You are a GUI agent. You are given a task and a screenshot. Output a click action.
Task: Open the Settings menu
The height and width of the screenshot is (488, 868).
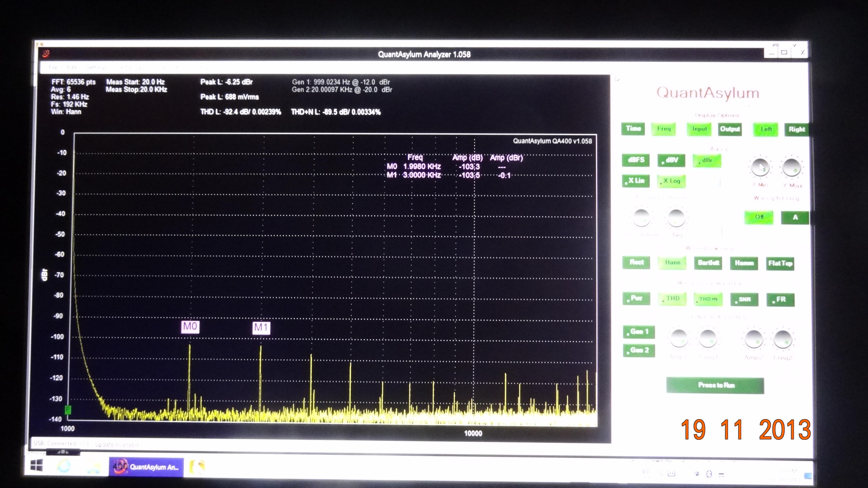(x=96, y=67)
